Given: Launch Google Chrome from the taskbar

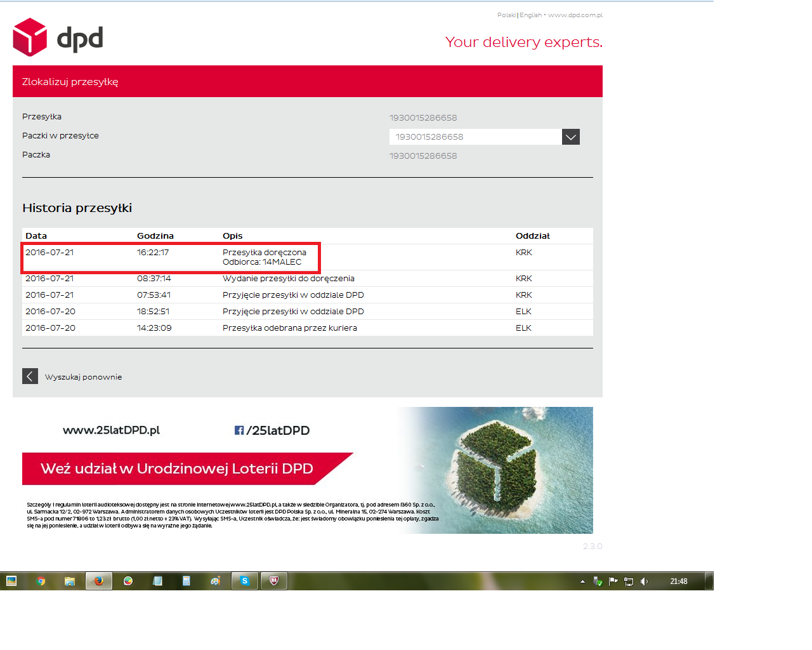Looking at the screenshot, I should pyautogui.click(x=41, y=581).
